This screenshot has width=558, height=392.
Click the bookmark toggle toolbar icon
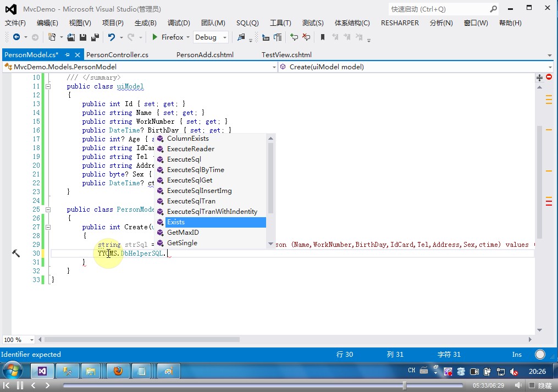point(323,37)
